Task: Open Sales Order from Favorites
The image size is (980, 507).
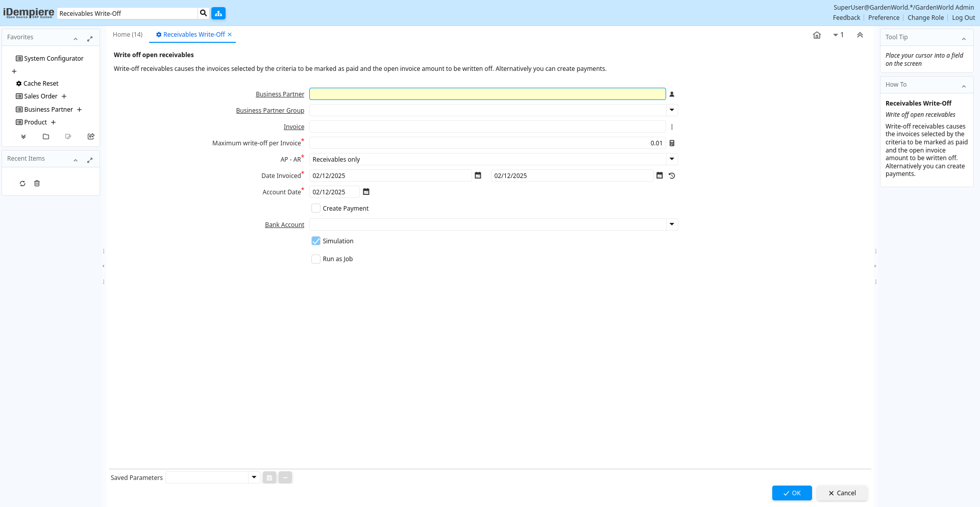Action: point(41,96)
